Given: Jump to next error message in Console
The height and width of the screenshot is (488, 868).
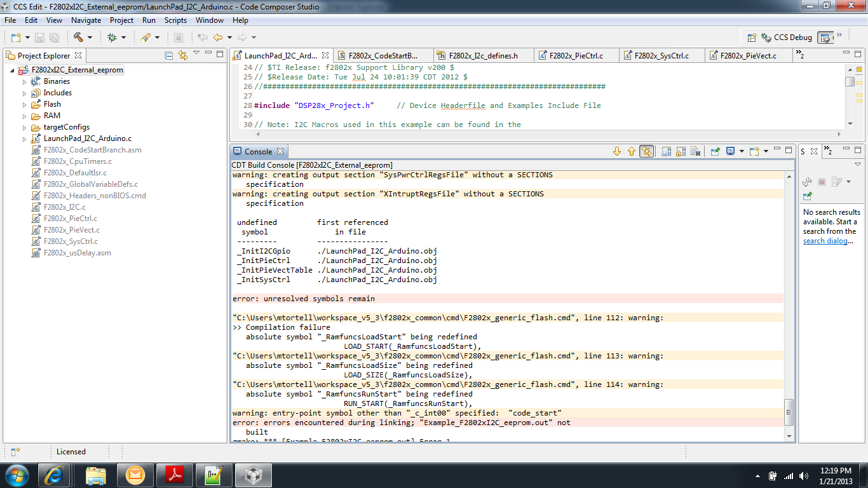Looking at the screenshot, I should point(617,151).
